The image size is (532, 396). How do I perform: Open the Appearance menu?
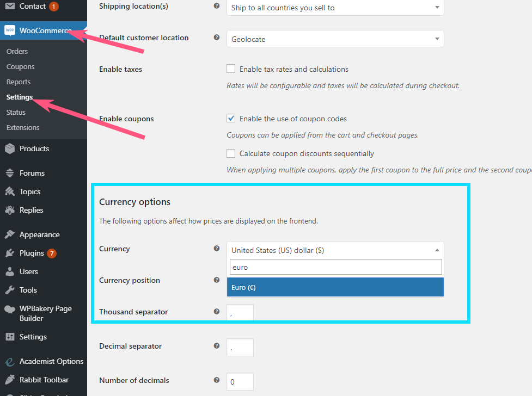pos(39,234)
